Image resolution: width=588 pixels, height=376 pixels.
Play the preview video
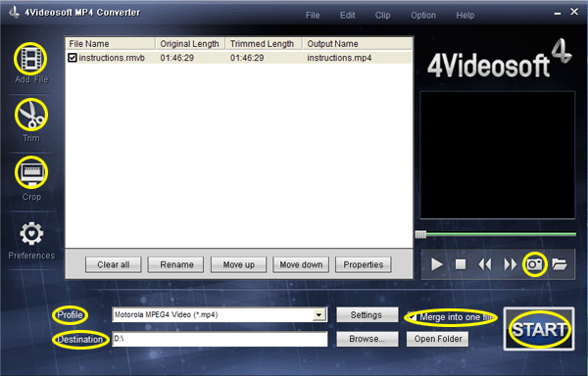click(436, 264)
